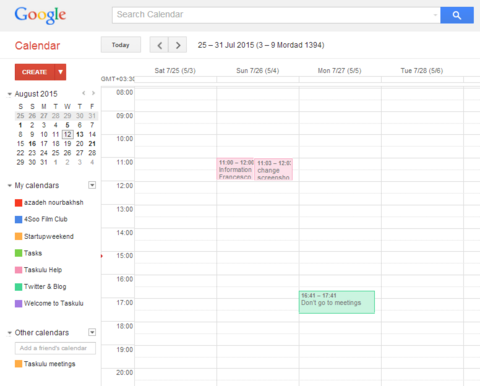Toggle the Taskulu meetings calendar color box
Screen dimensions: 480x386
pos(18,364)
